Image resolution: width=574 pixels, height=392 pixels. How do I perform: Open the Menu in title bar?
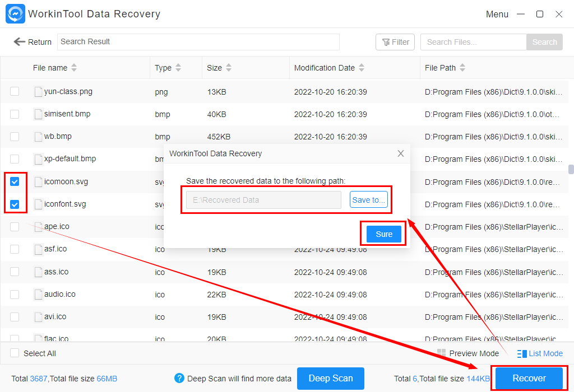pyautogui.click(x=497, y=14)
